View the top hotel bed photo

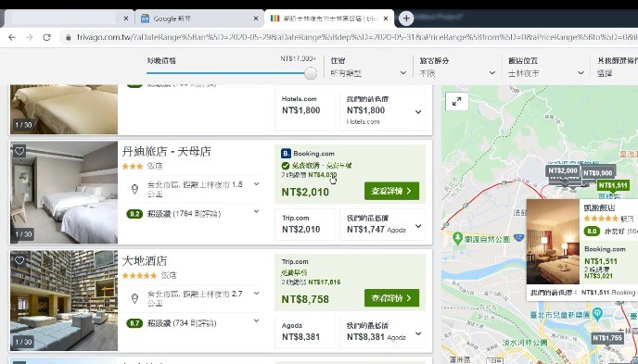pos(64,109)
